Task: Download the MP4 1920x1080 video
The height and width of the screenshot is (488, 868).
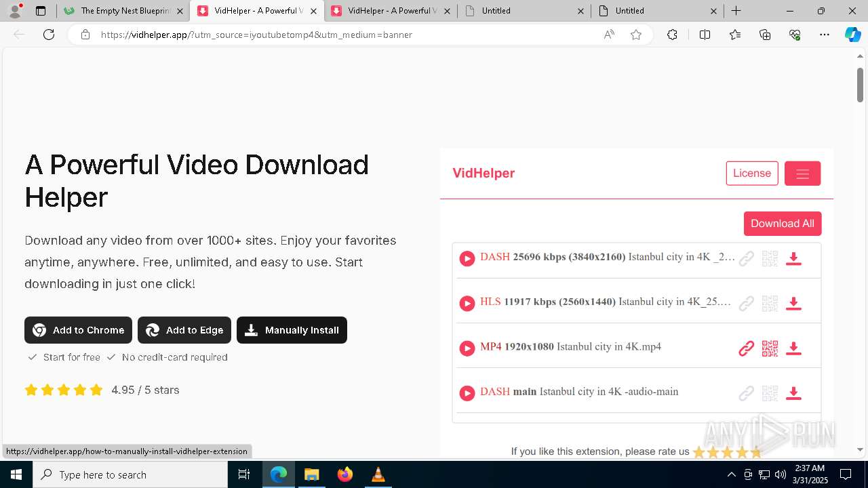Action: click(x=793, y=348)
